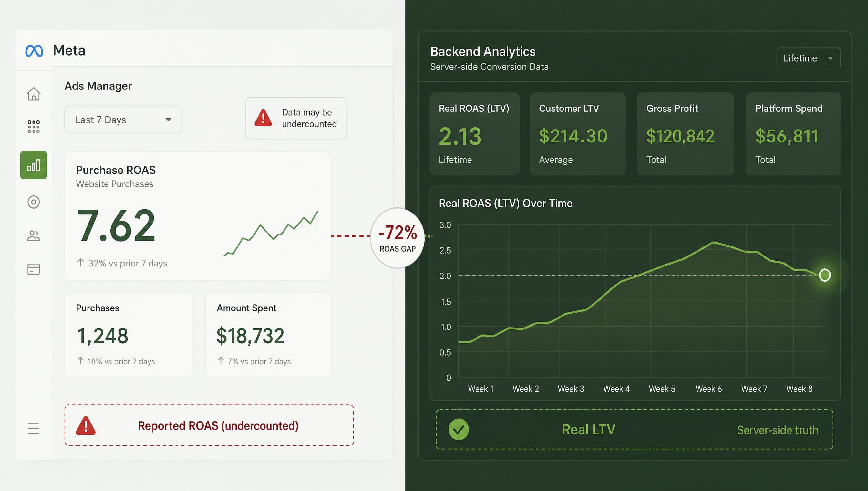868x491 pixels.
Task: Open the Home icon in sidebar
Action: point(34,94)
